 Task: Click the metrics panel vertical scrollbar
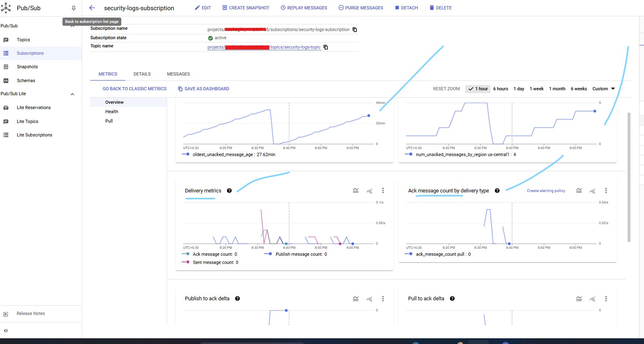629,177
